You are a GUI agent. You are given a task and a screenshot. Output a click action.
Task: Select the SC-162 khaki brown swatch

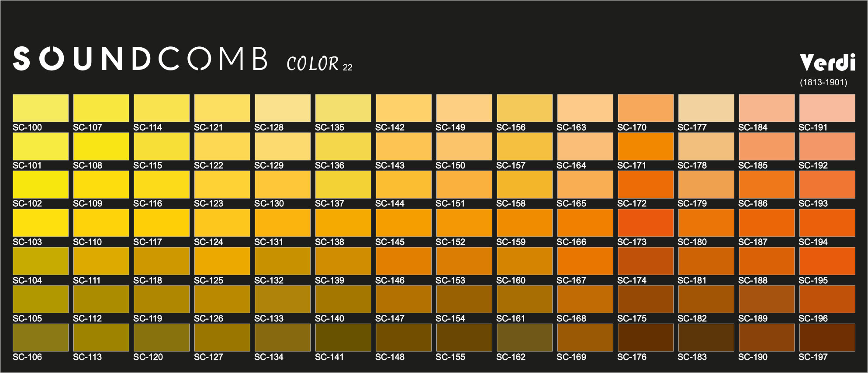[x=525, y=338]
